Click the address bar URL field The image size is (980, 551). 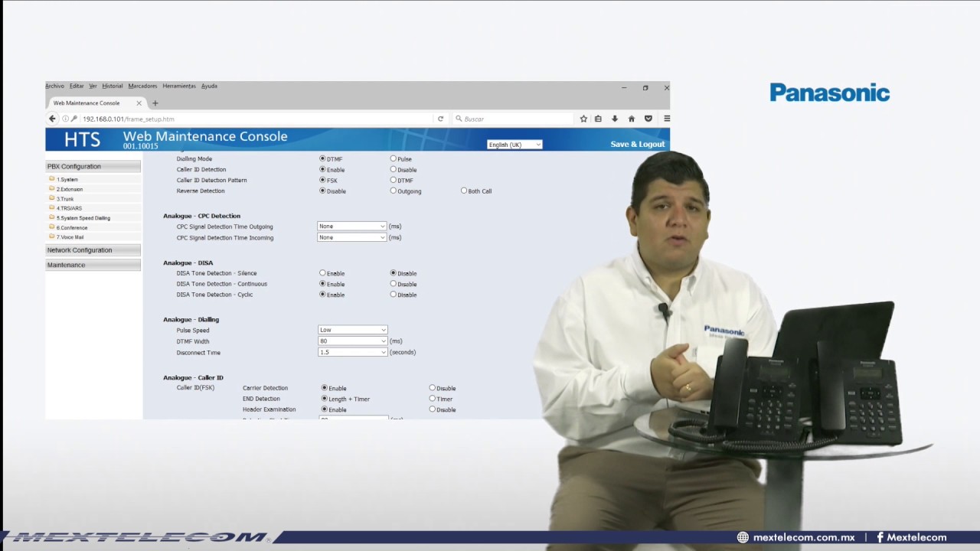point(256,119)
